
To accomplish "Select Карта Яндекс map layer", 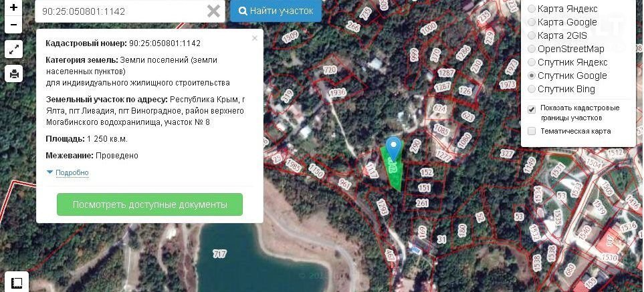I will click(x=532, y=9).
